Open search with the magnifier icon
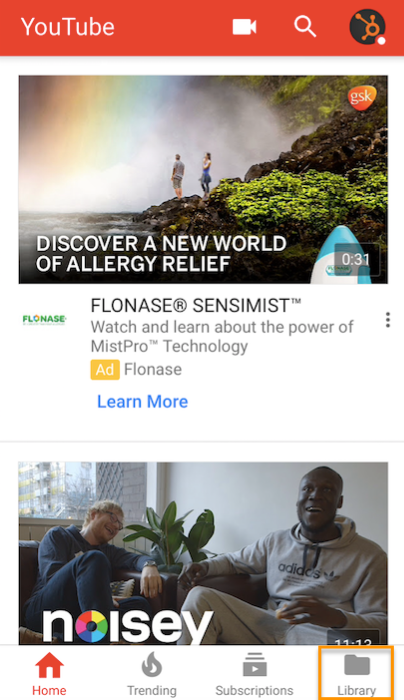The image size is (404, 700). pyautogui.click(x=305, y=27)
